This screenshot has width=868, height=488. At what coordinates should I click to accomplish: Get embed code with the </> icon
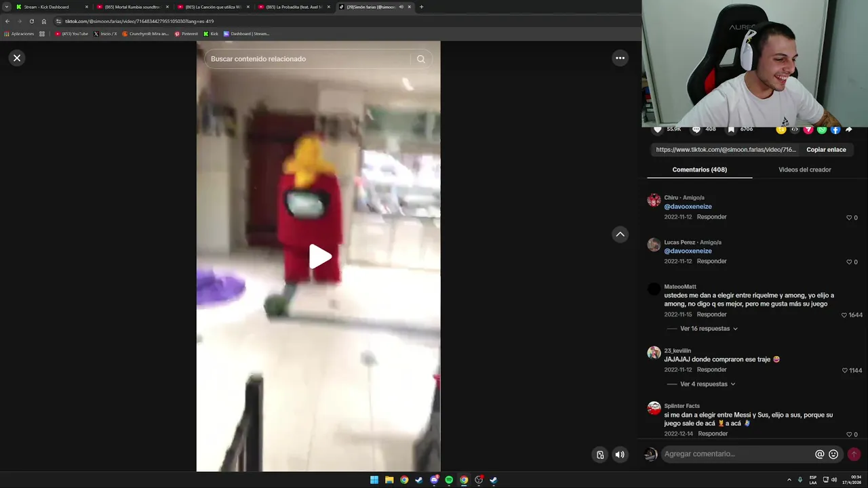795,129
